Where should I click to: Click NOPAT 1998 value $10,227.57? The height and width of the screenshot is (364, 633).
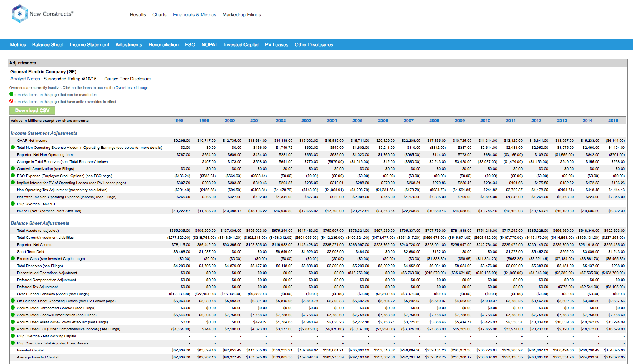pos(181,211)
